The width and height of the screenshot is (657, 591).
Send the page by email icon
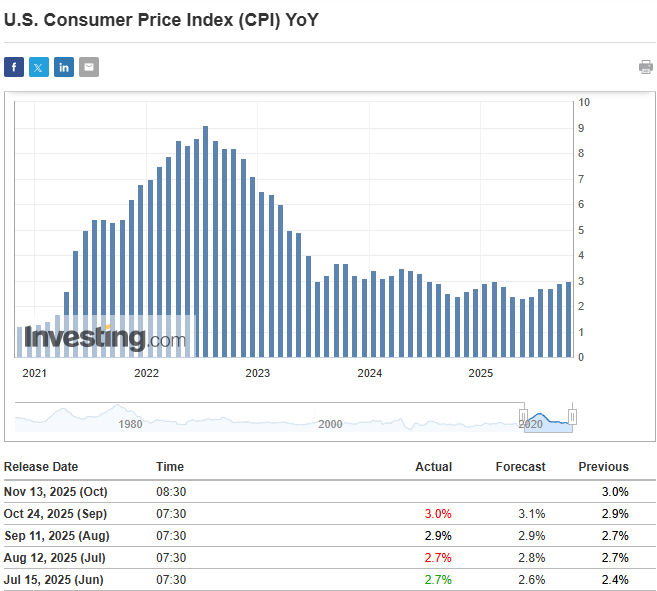[89, 67]
